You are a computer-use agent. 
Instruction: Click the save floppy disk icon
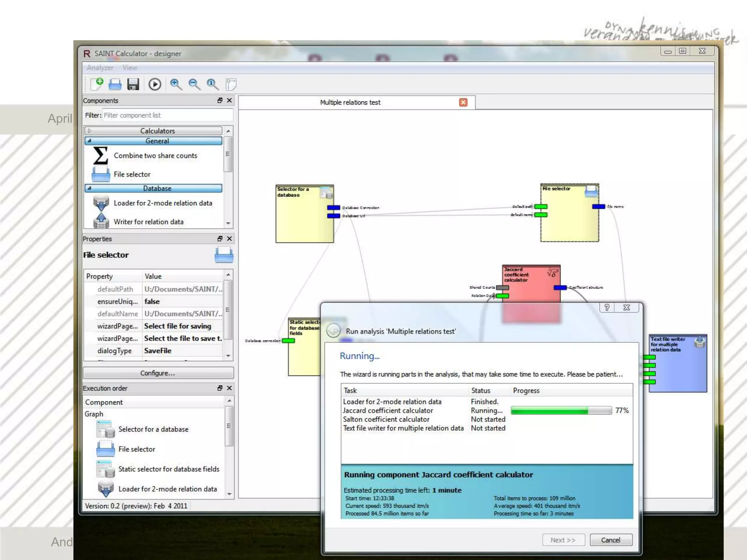coord(133,84)
